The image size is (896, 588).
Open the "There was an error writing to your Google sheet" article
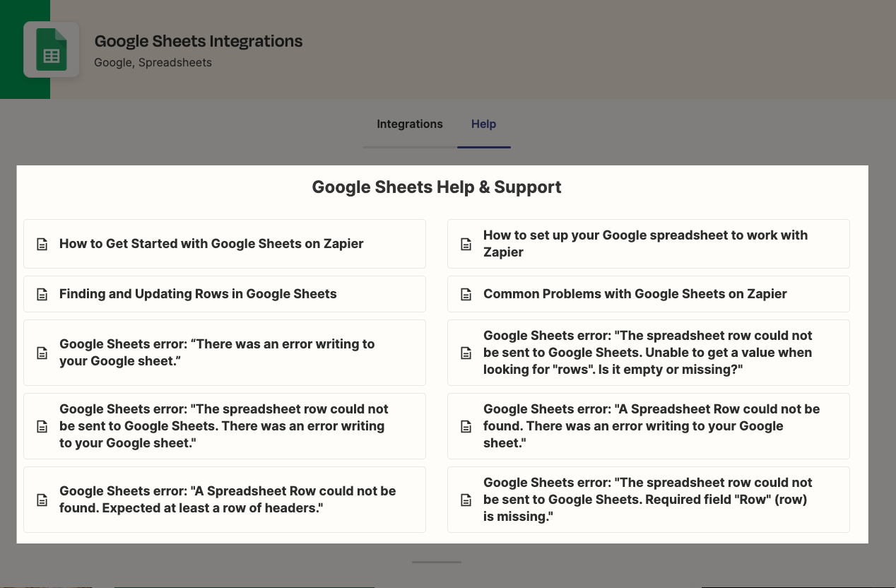pyautogui.click(x=225, y=353)
